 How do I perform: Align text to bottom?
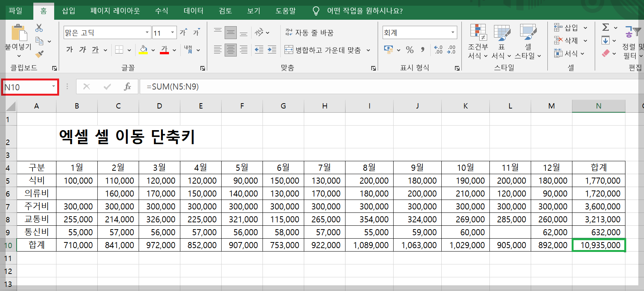coord(244,33)
